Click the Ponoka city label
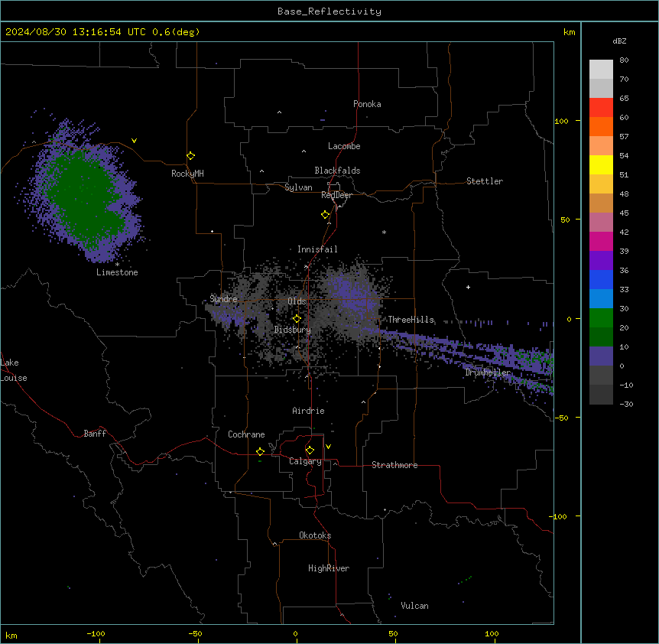Image resolution: width=659 pixels, height=644 pixels. click(367, 104)
